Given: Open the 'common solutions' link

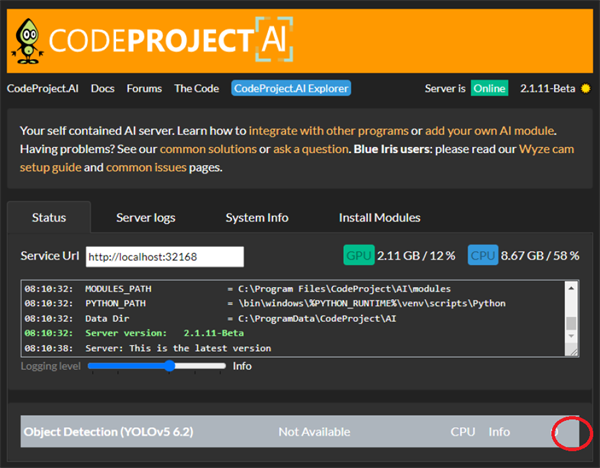Looking at the screenshot, I should tap(208, 149).
